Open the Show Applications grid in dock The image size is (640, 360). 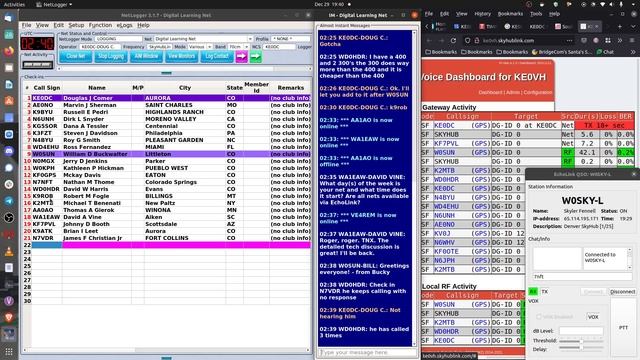coord(9,351)
